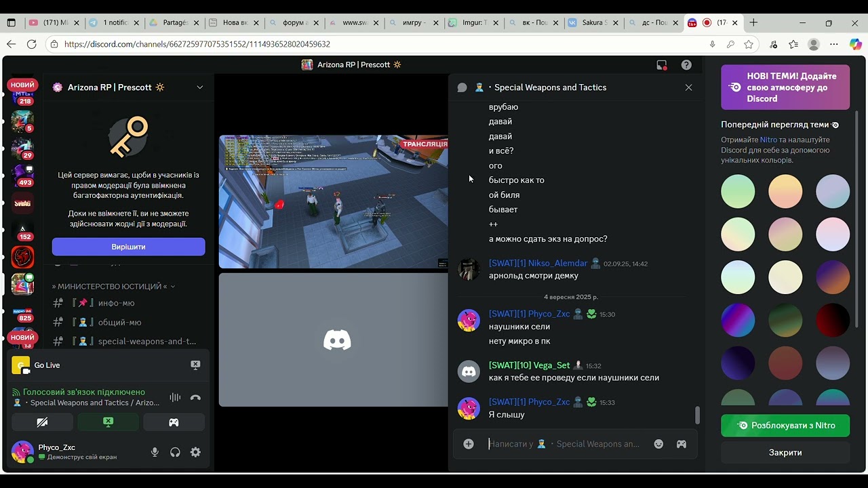Expand Arizona RP | Prescott server menu
Viewport: 868px width, 488px height.
(199, 87)
